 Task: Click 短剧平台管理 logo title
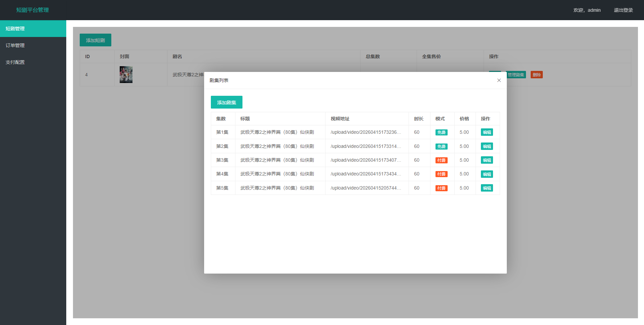coord(33,10)
